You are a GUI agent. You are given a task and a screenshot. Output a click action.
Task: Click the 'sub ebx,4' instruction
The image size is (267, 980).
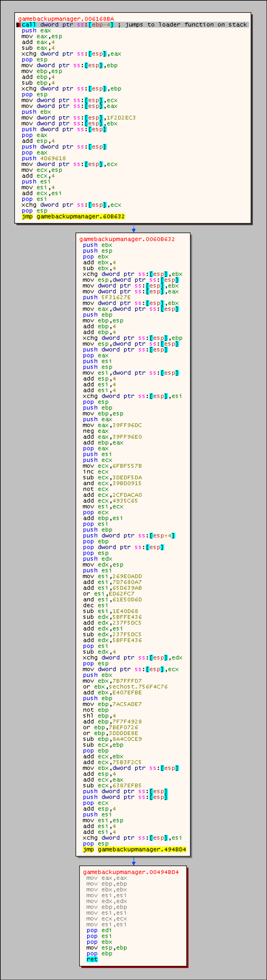pos(100,268)
